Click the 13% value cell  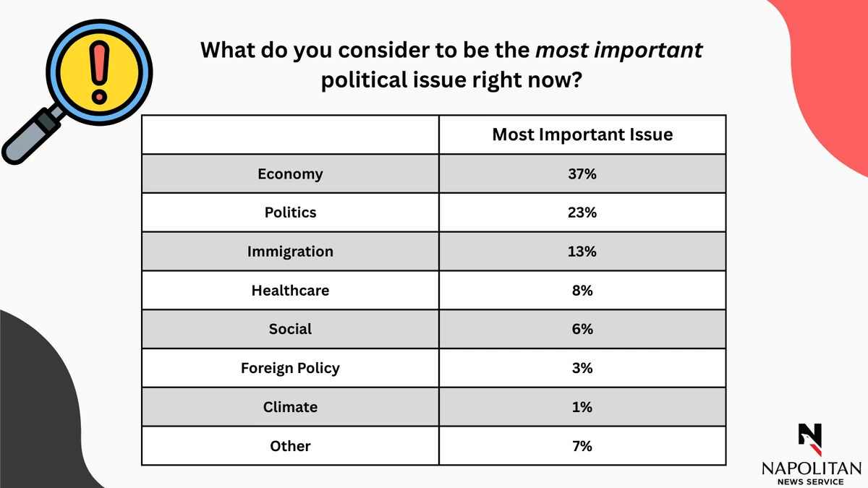[582, 252]
